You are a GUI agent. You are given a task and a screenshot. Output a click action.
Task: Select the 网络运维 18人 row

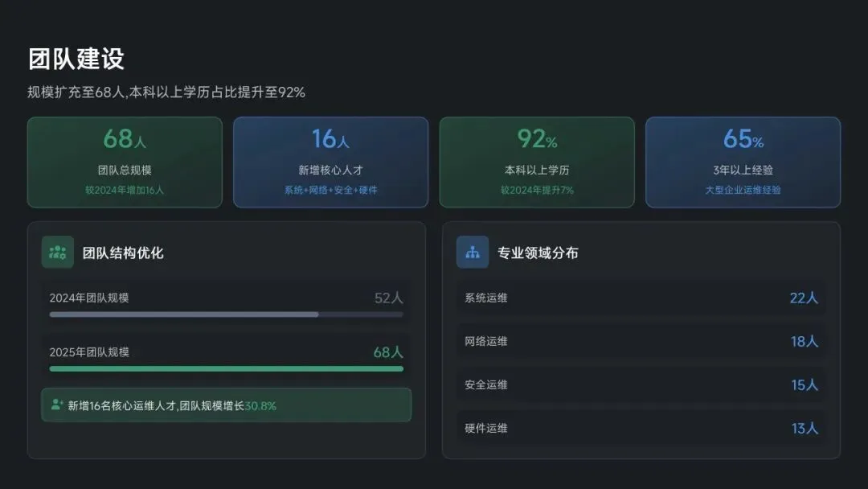tap(641, 342)
